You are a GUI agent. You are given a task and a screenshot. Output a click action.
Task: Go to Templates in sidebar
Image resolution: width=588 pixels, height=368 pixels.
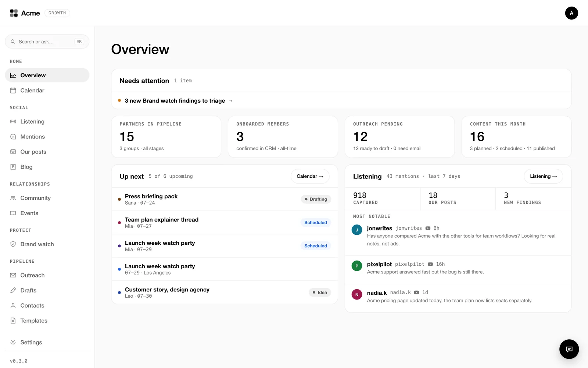point(47,321)
